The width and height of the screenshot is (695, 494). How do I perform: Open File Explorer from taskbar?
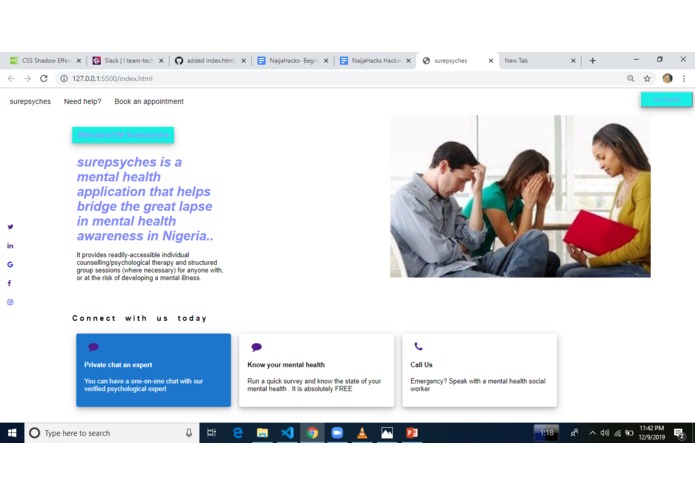[262, 433]
